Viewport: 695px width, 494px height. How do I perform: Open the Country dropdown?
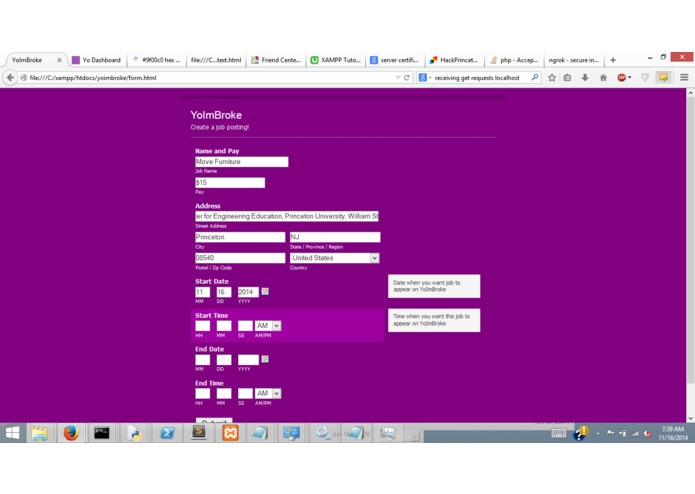tap(335, 258)
